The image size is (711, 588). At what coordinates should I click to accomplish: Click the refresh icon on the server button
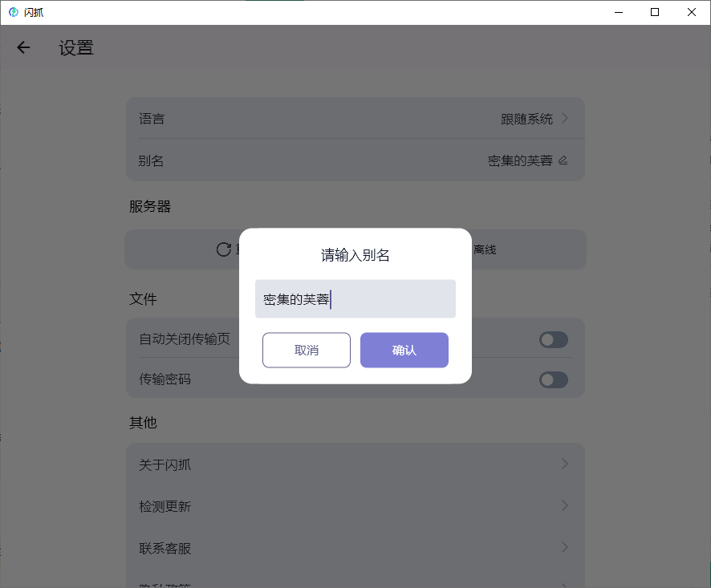(x=223, y=249)
